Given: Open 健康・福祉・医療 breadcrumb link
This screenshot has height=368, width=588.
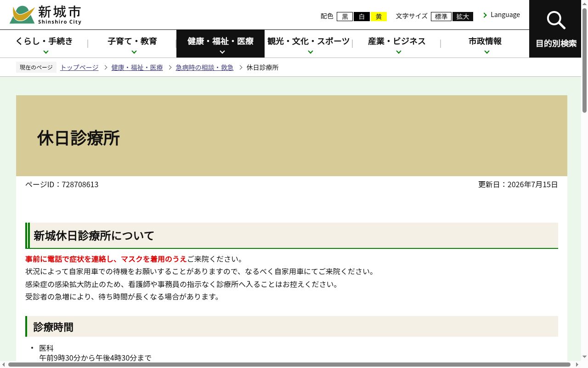Looking at the screenshot, I should pyautogui.click(x=137, y=68).
